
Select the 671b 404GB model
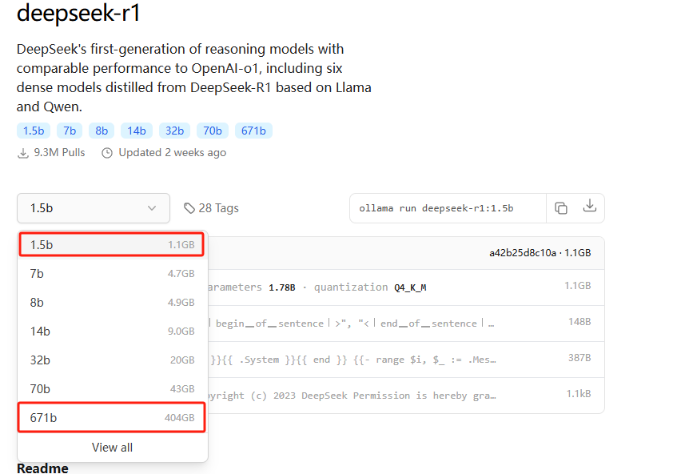112,417
